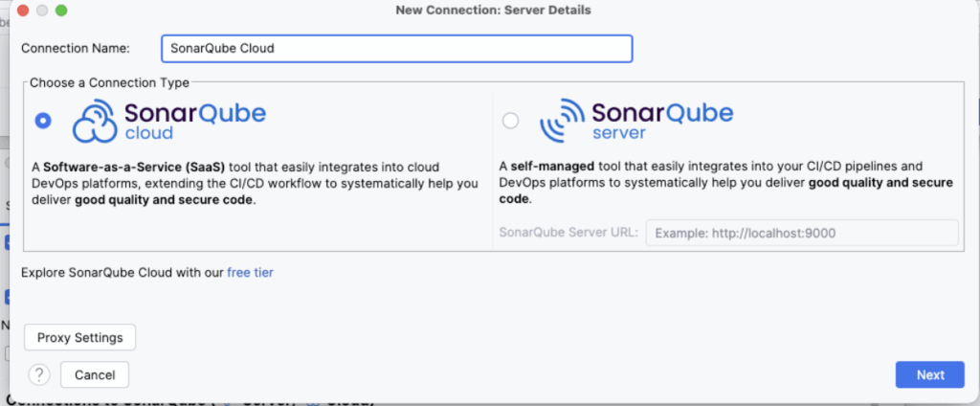Open the free tier link
This screenshot has width=980, height=406.
[x=250, y=273]
